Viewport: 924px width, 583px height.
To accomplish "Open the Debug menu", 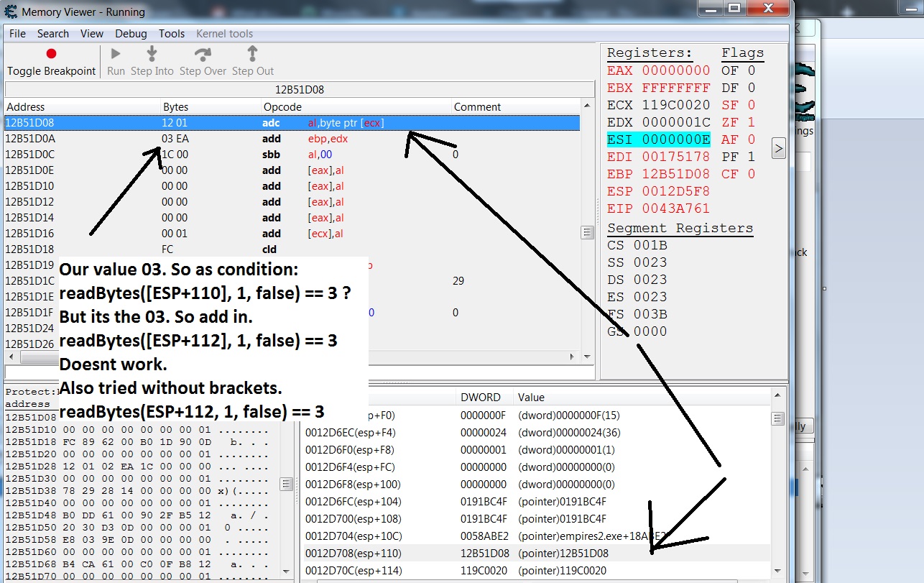I will [131, 34].
